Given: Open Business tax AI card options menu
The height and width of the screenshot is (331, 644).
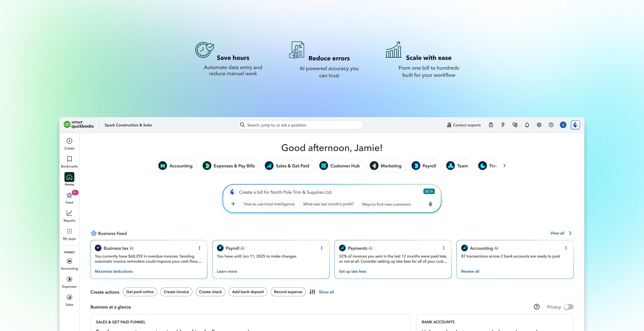Looking at the screenshot, I should [199, 248].
